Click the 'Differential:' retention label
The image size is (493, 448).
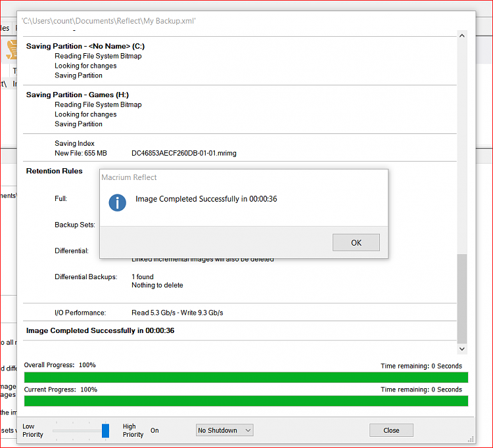(72, 251)
